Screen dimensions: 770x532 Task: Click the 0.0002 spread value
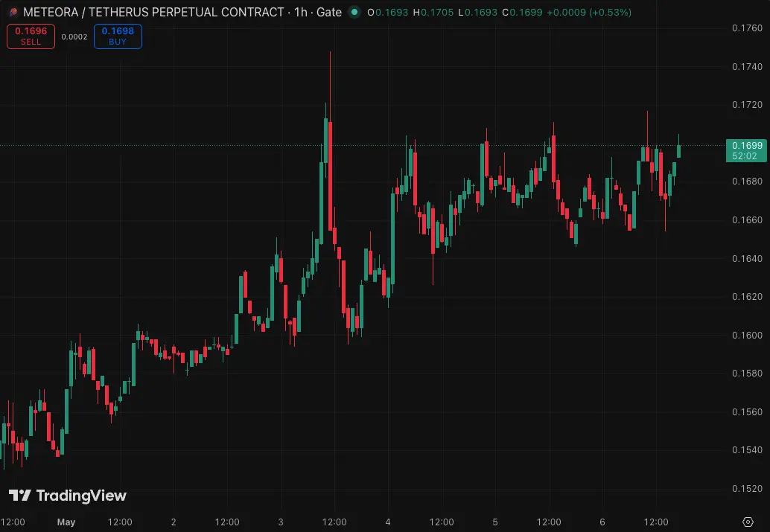[x=74, y=36]
